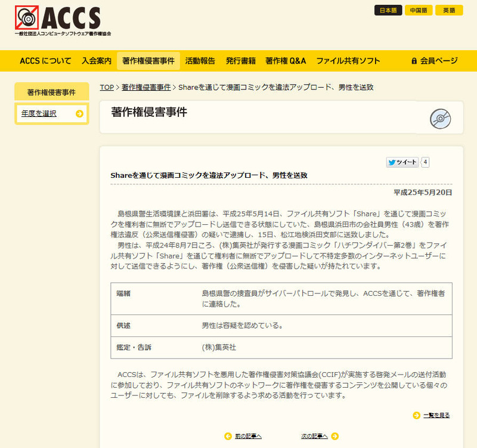Click the tweet count bubble showing 4
477x448 pixels.
[x=426, y=162]
